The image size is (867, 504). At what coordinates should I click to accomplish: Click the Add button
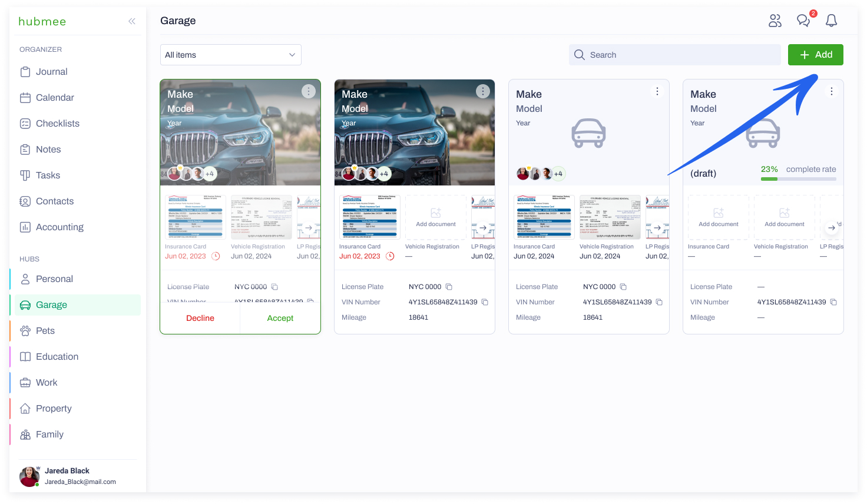(816, 55)
